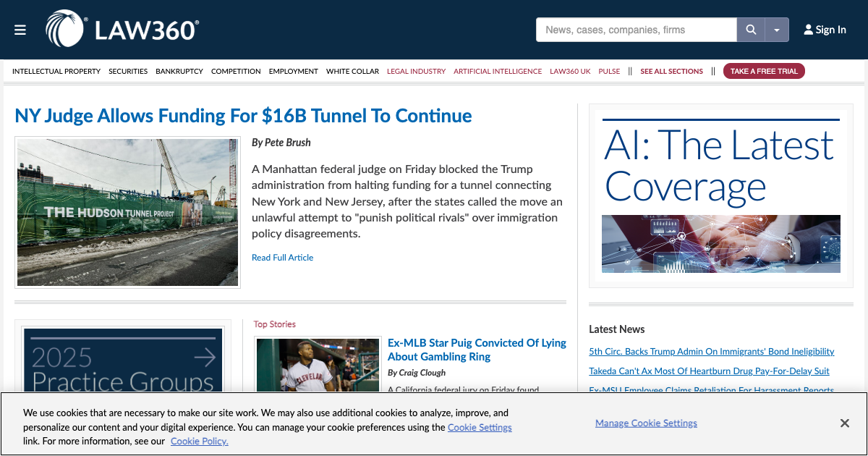Viewport: 868px width, 456px height.
Task: Open the Artificial Intelligence section
Action: coord(497,71)
